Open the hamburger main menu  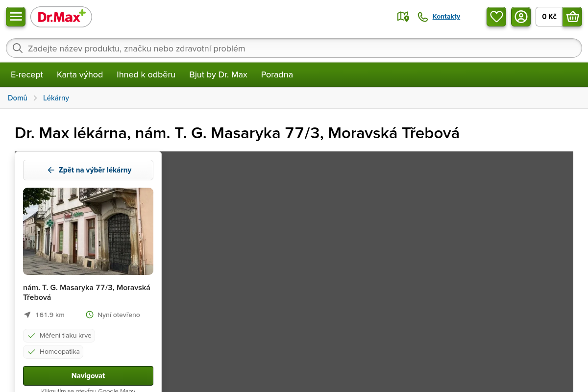point(16,17)
